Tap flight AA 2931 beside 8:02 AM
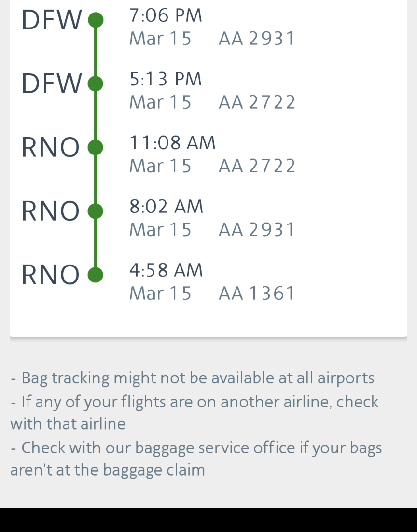 coord(257,230)
